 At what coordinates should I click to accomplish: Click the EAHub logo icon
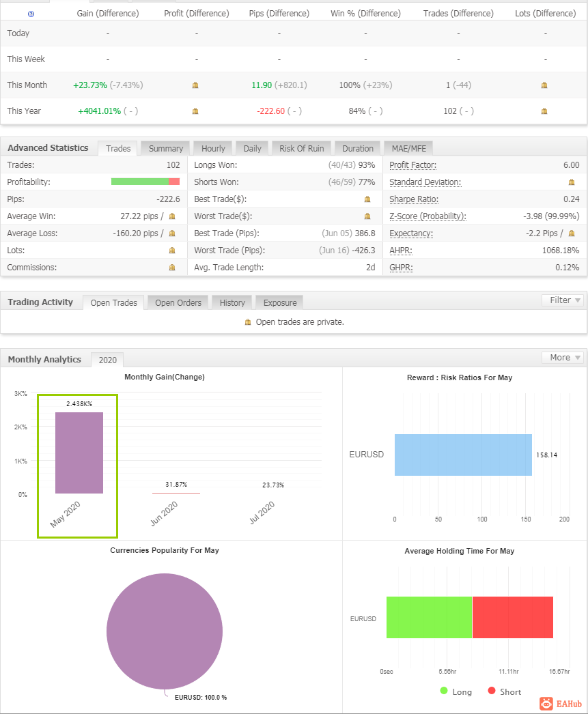[546, 704]
